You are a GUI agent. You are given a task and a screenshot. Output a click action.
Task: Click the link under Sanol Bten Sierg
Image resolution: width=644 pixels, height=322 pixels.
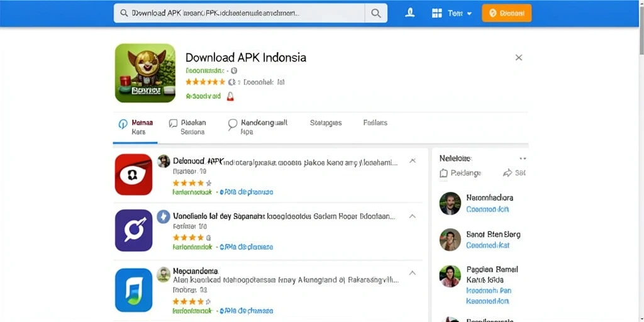click(487, 245)
